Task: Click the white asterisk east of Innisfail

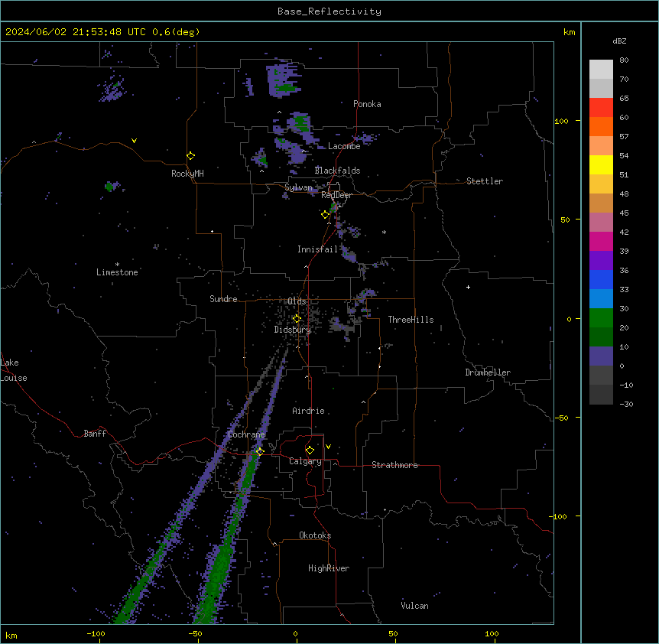Action: coord(384,232)
